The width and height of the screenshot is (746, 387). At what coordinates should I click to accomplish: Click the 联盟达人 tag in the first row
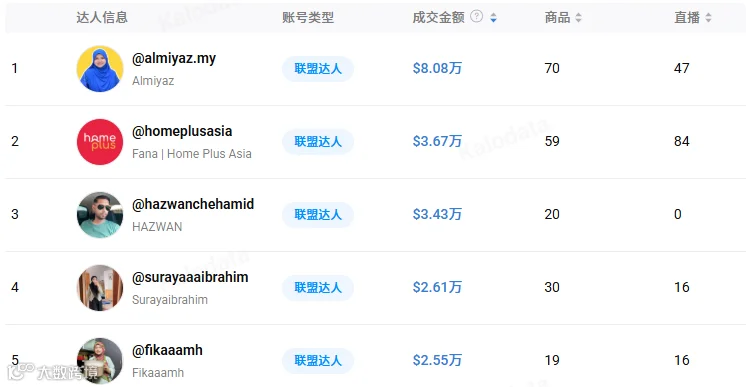point(318,69)
